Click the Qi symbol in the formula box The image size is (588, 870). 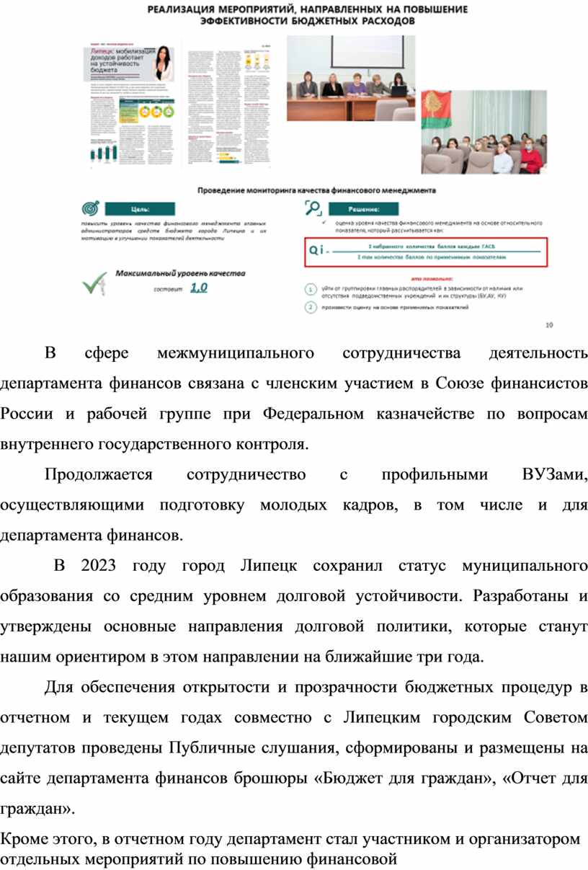coord(316,250)
